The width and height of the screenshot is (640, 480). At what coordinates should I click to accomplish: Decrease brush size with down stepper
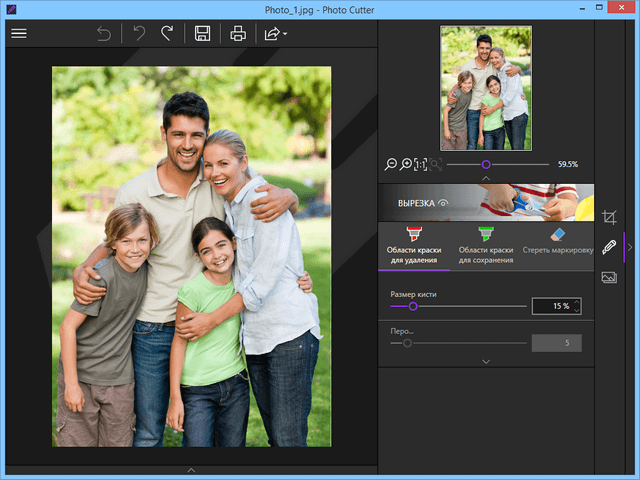point(576,310)
